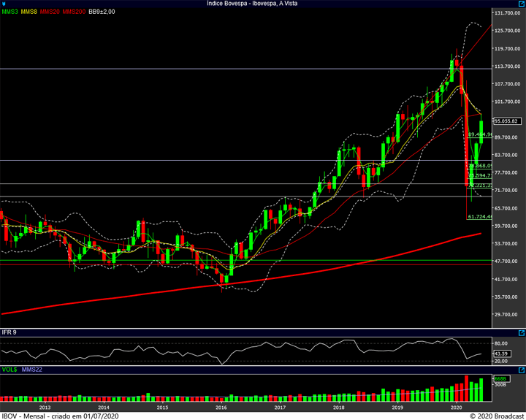Select the MMS20 indicator label
This screenshot has width=526, height=420.
pos(50,12)
